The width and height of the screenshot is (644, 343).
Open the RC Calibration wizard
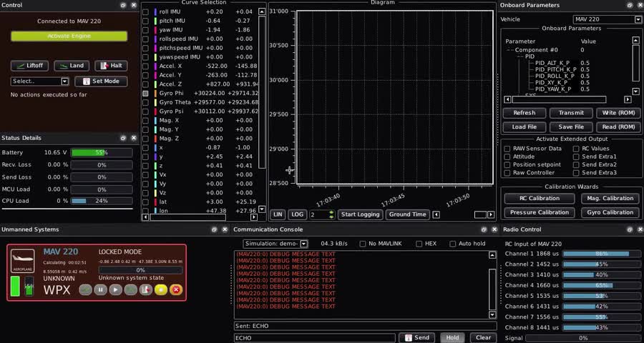[x=540, y=199]
